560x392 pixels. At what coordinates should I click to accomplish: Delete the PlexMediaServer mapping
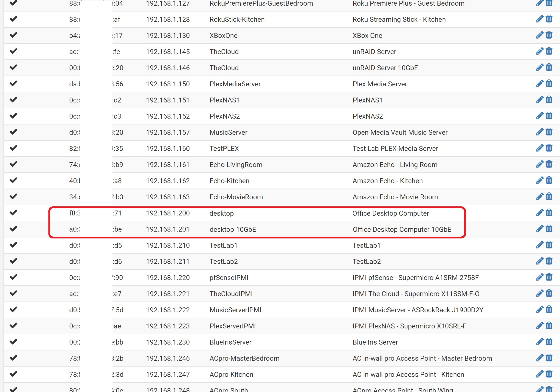pyautogui.click(x=549, y=84)
